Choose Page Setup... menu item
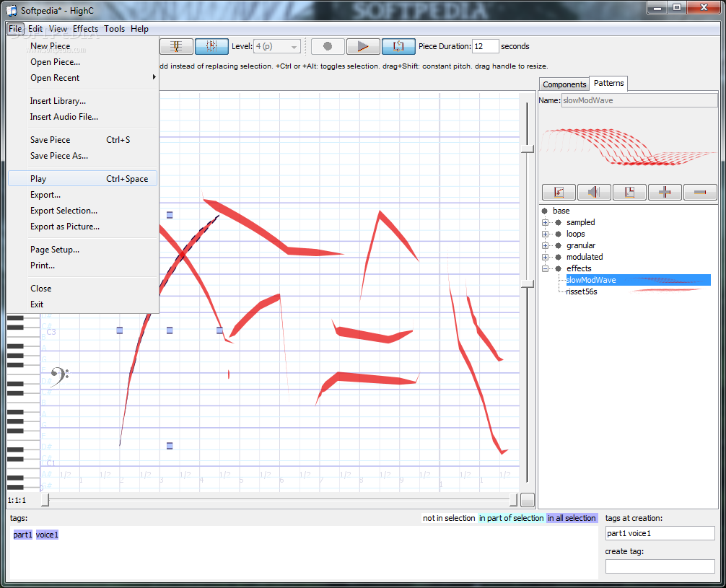The width and height of the screenshot is (726, 588). click(x=82, y=250)
